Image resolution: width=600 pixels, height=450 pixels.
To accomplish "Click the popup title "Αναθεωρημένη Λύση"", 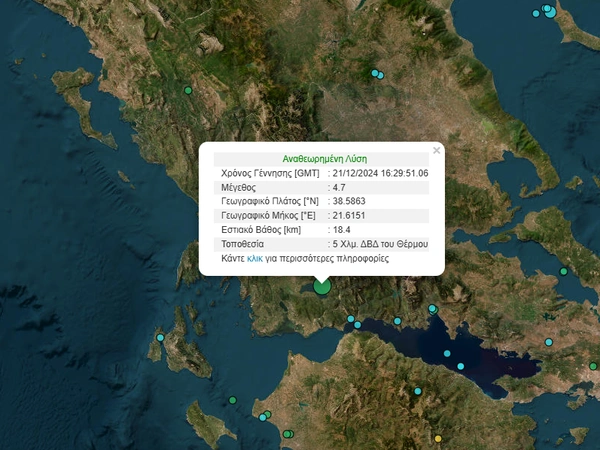I will 325,158.
